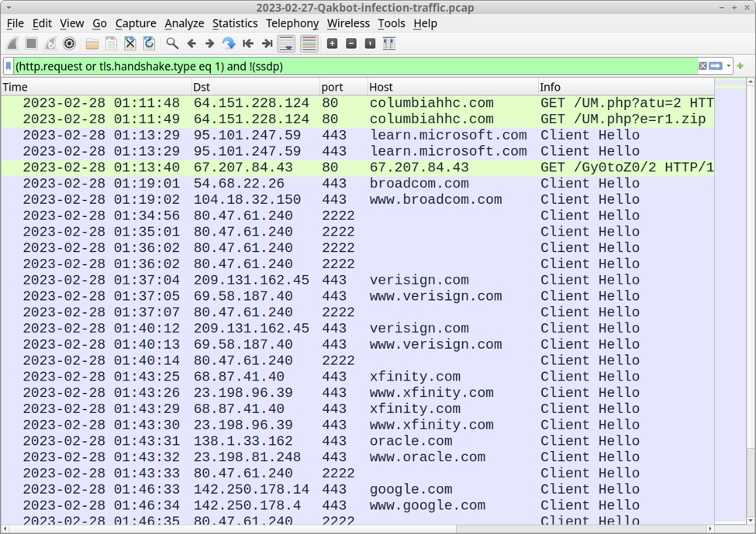Select port 2222 packet at 01:43:33
Image resolution: width=756 pixels, height=534 pixels.
coord(357,474)
